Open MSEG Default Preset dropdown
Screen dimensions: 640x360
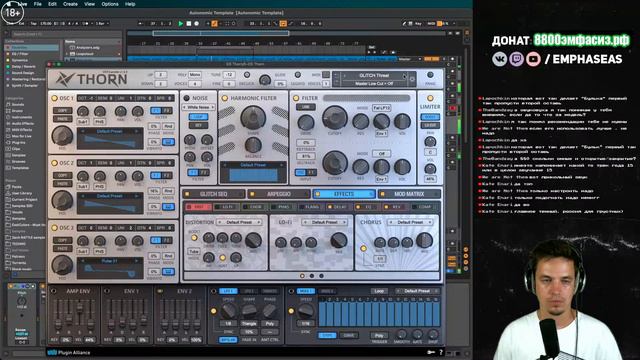417,291
